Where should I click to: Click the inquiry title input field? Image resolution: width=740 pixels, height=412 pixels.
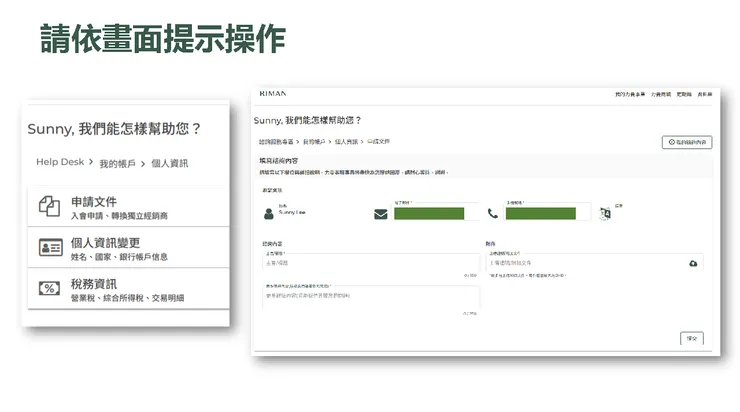pos(371,262)
